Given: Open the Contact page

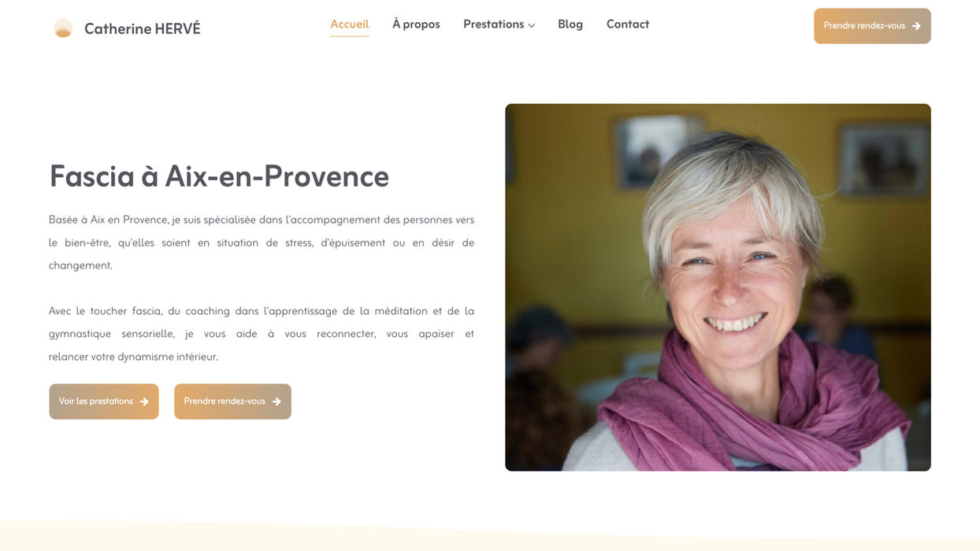Looking at the screenshot, I should tap(628, 24).
